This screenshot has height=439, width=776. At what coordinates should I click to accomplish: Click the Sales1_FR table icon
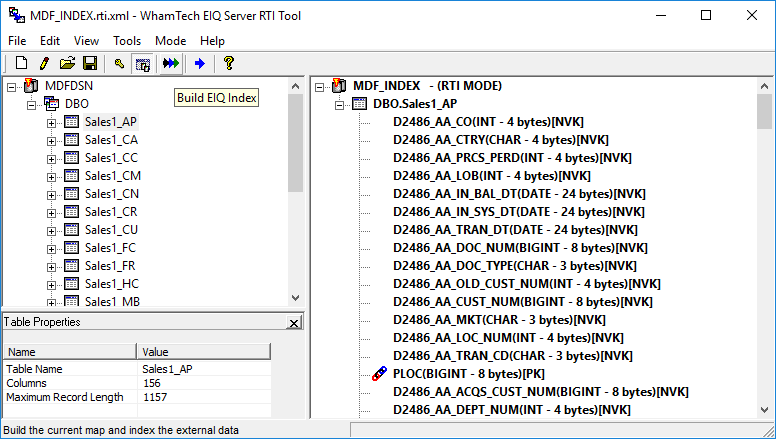click(72, 266)
